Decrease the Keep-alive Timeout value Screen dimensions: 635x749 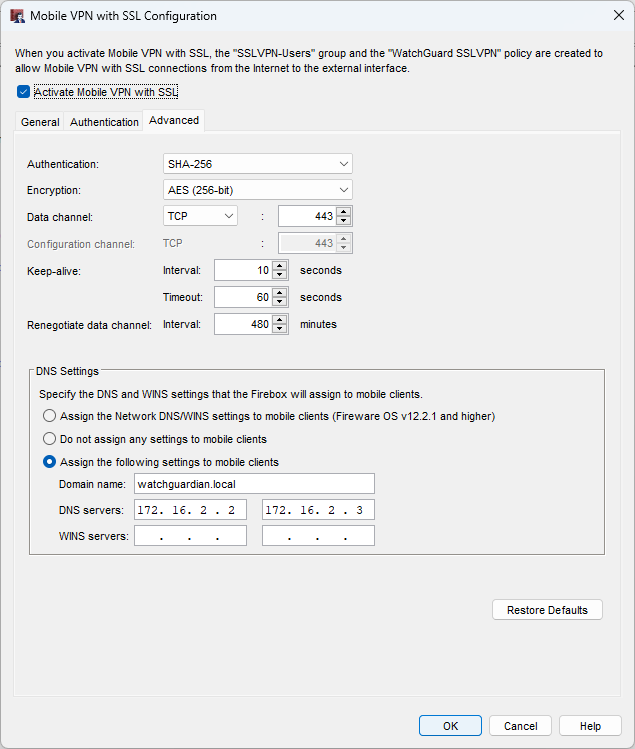click(280, 302)
